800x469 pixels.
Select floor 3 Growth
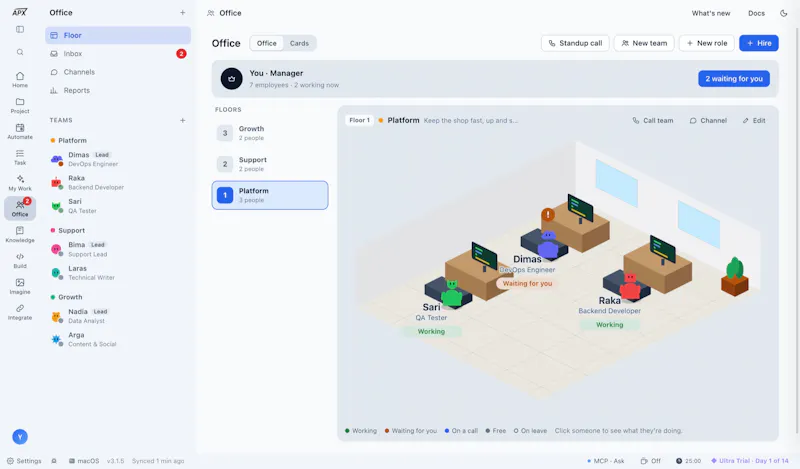(270, 133)
